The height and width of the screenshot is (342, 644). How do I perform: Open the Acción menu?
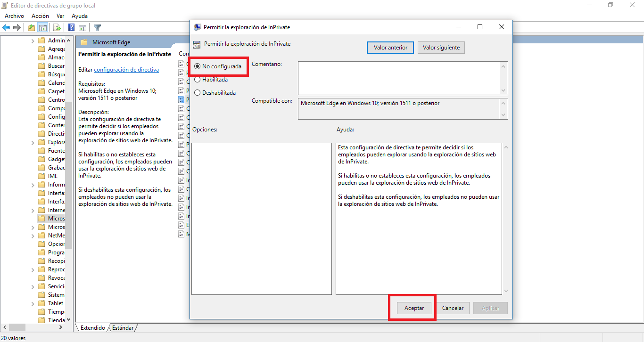pos(40,16)
